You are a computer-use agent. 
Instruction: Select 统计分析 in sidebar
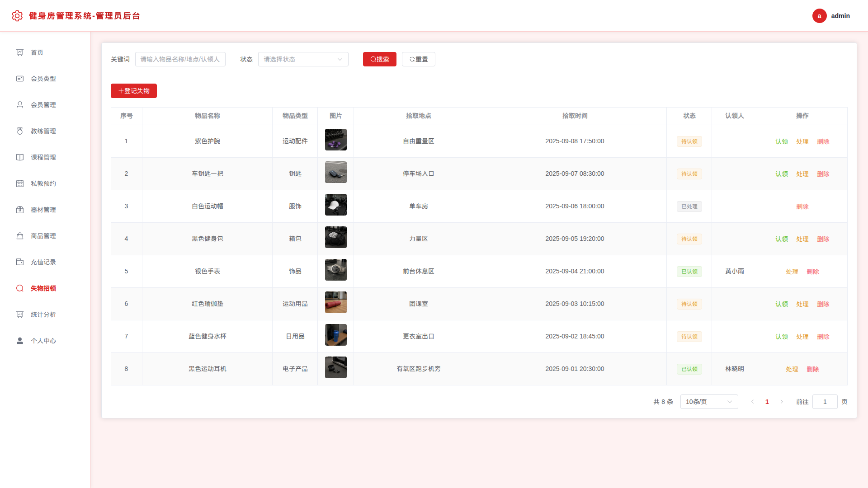click(45, 314)
